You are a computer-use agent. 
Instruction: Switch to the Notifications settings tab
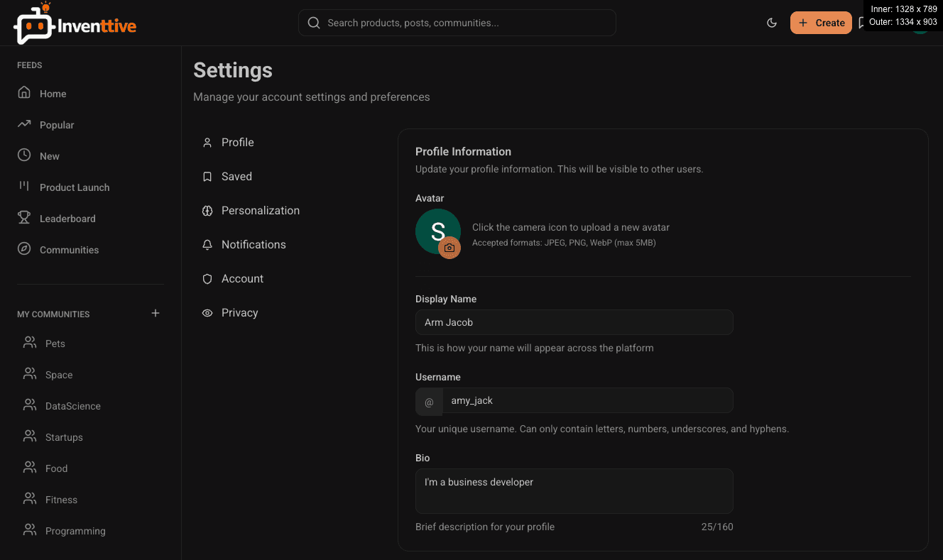(253, 245)
